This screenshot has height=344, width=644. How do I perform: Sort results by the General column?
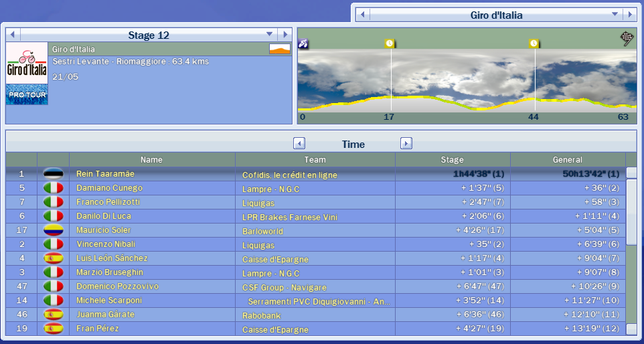tap(567, 160)
